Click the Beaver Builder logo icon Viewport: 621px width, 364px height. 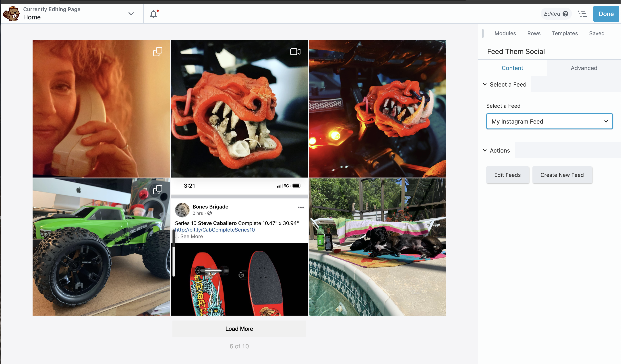11,14
